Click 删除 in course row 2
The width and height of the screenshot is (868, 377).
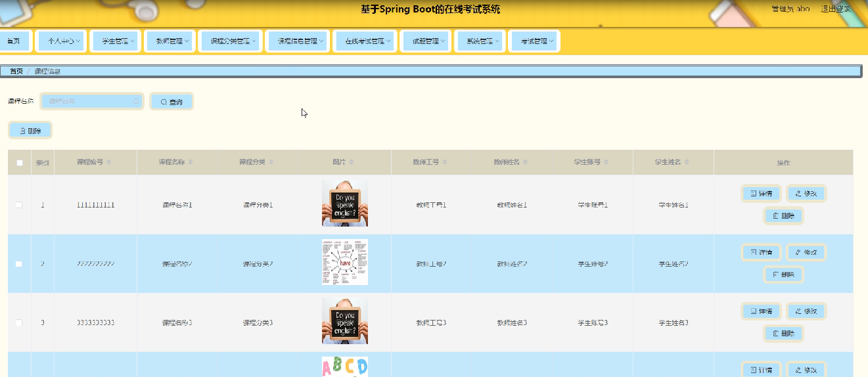point(783,275)
